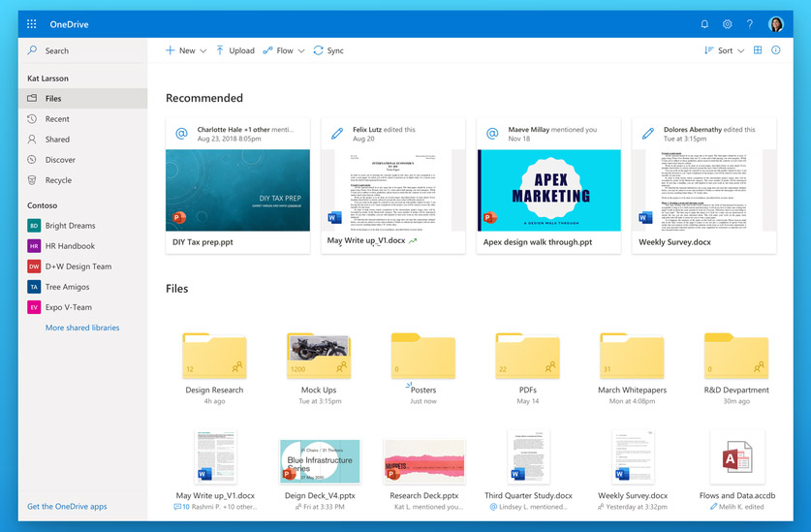Click the 'Contoso' sidebar heading

tap(42, 205)
